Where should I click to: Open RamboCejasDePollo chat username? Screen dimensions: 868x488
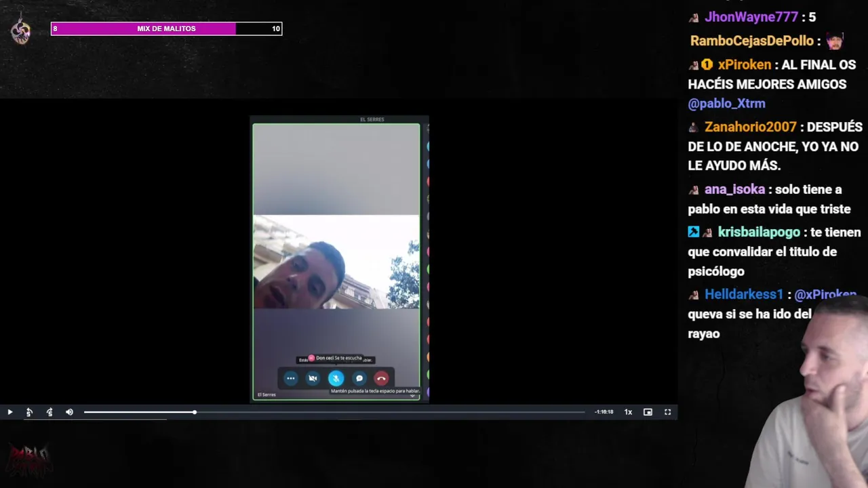click(751, 41)
